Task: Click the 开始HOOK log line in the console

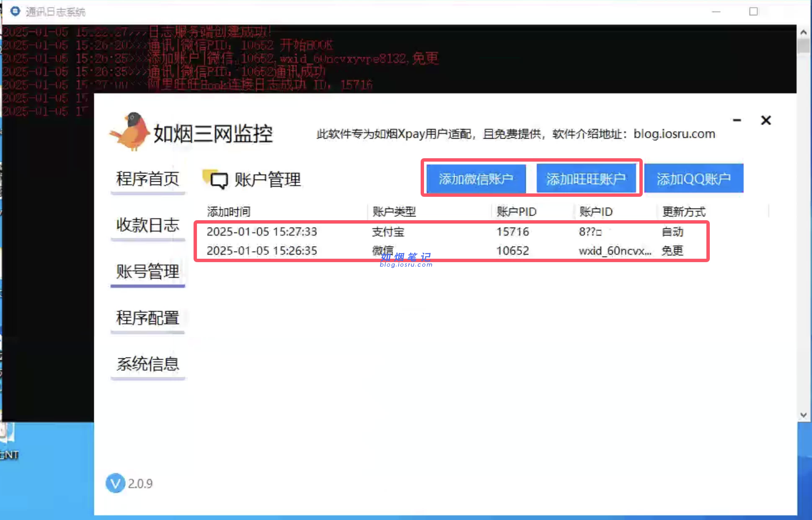Action: coord(168,45)
